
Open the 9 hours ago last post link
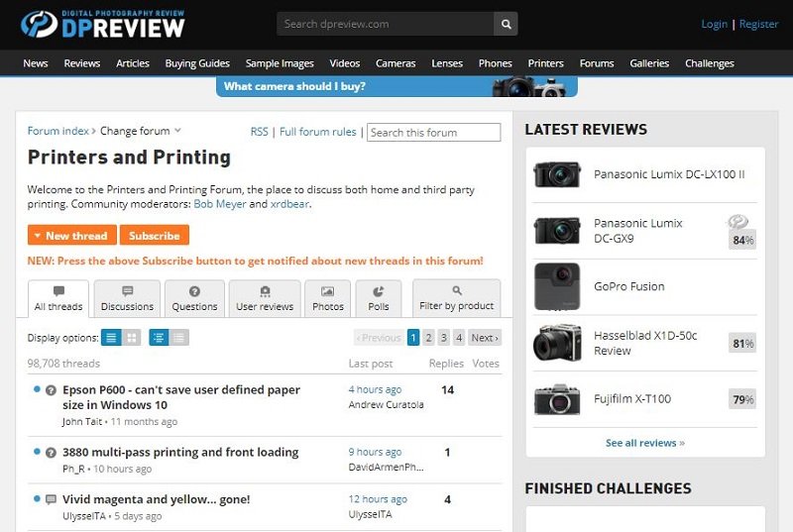tap(375, 452)
